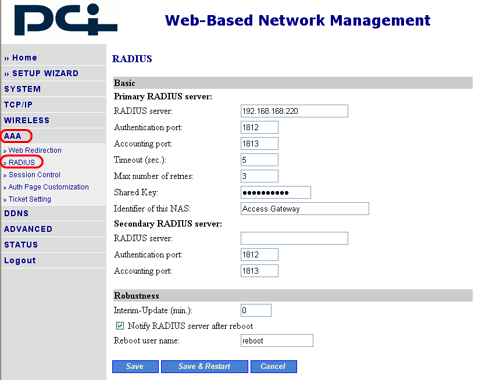The height and width of the screenshot is (380, 500).
Task: Click the RADIUS page heading
Action: point(132,59)
